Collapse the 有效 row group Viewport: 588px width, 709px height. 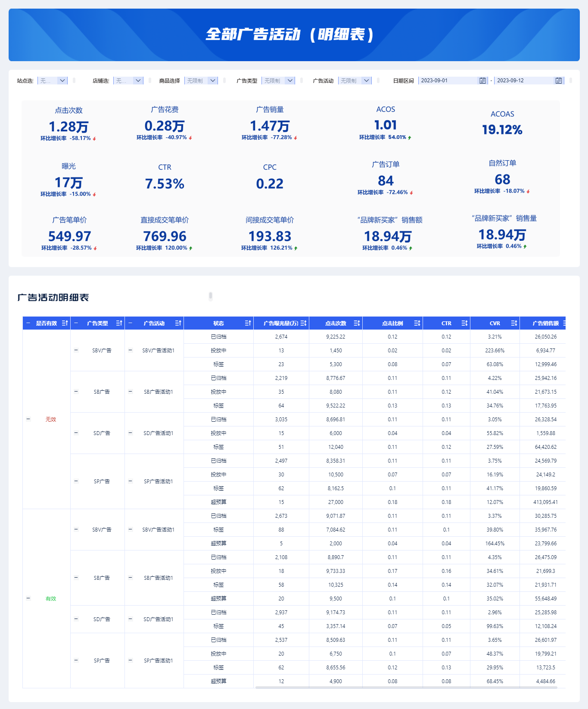pos(28,598)
